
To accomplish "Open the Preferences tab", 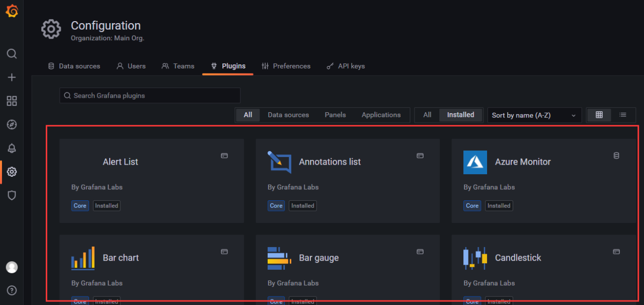I will click(286, 66).
